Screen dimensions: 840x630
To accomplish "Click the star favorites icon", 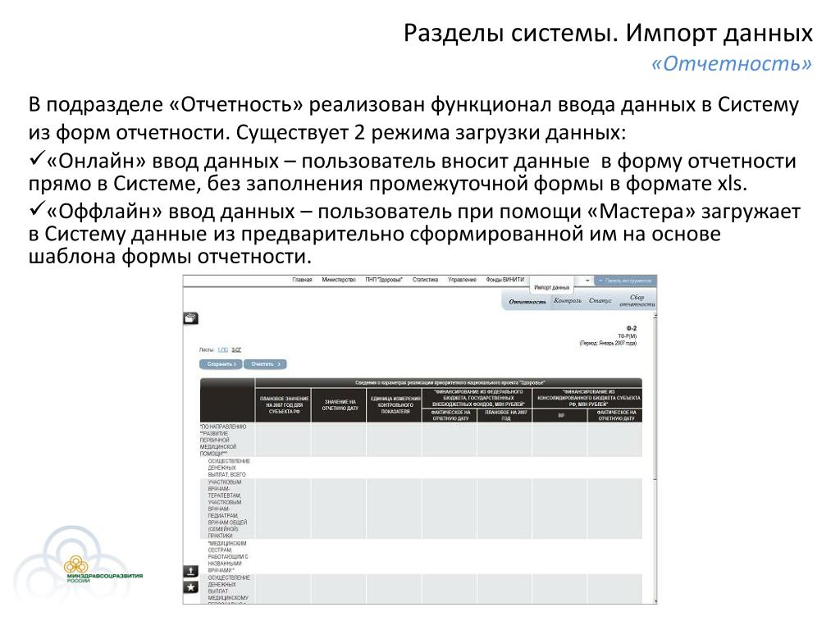I will pos(190,587).
